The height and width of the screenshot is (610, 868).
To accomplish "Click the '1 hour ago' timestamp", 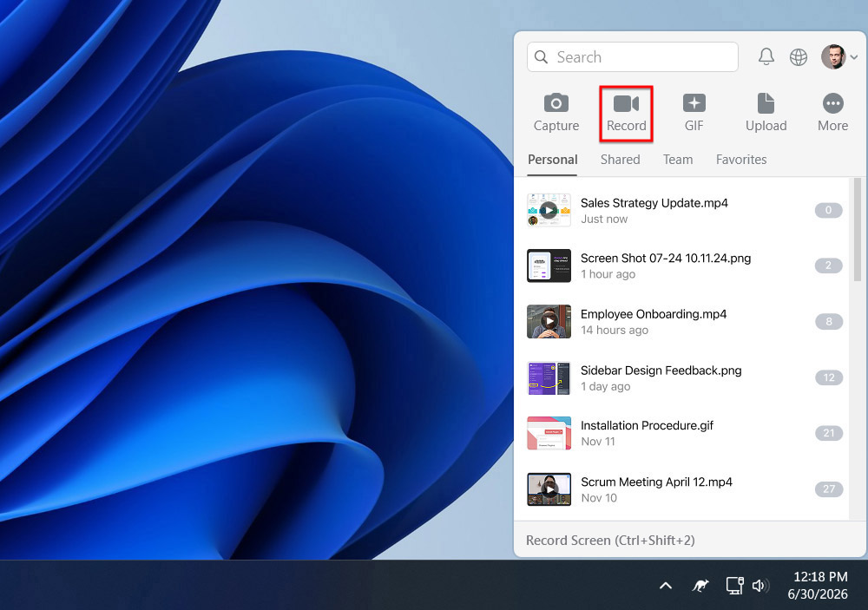I will coord(608,274).
